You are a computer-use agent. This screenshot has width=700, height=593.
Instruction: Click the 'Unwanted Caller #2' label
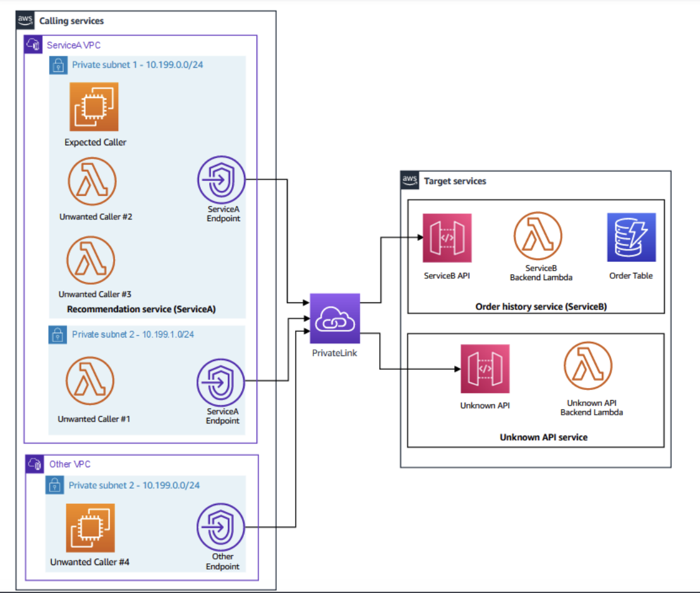96,217
